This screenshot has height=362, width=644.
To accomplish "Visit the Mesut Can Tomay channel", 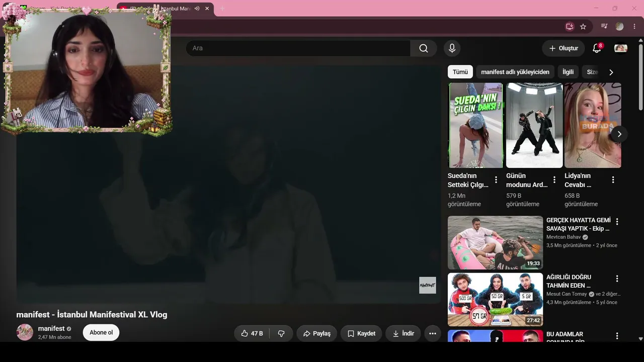I will [567, 294].
